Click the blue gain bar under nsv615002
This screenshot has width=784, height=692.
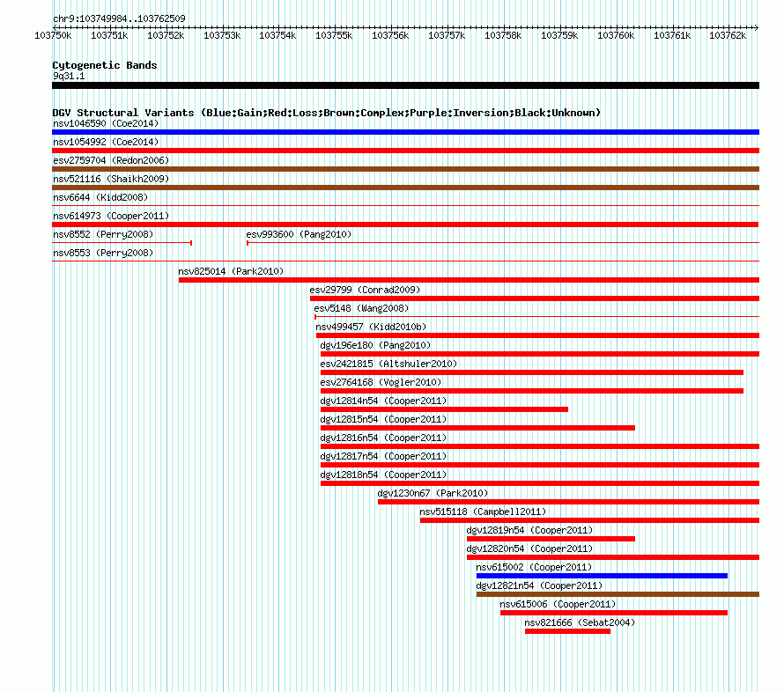(x=602, y=576)
